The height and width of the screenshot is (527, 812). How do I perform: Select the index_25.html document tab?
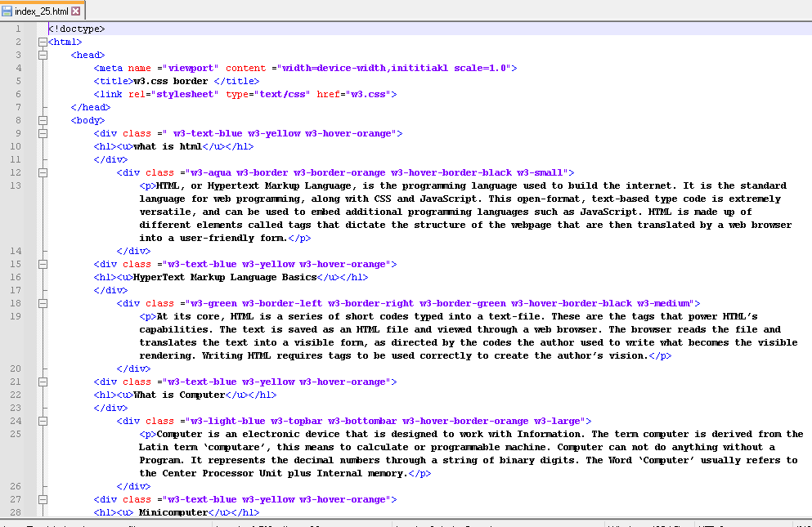[42, 11]
